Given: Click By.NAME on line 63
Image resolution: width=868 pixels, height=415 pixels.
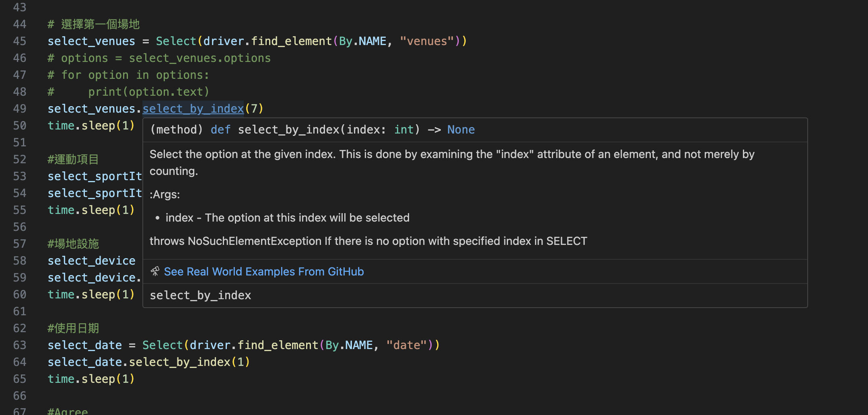Looking at the screenshot, I should pos(349,345).
